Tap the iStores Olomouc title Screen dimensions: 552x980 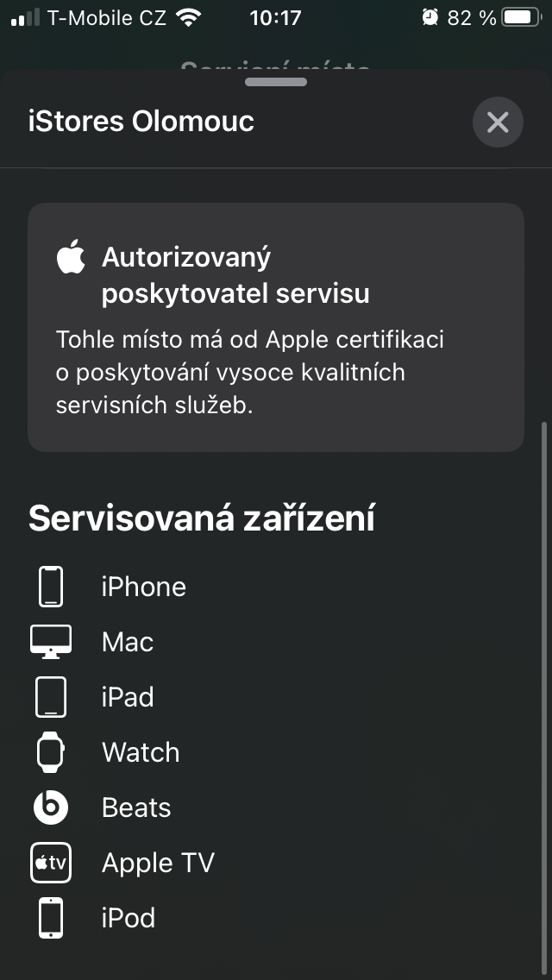141,122
